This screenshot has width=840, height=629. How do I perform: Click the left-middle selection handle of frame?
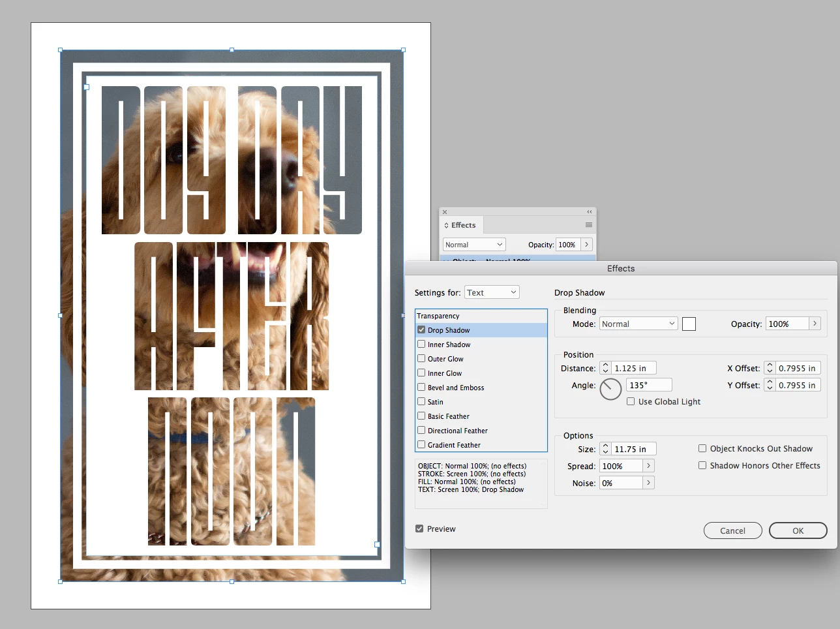click(x=61, y=315)
